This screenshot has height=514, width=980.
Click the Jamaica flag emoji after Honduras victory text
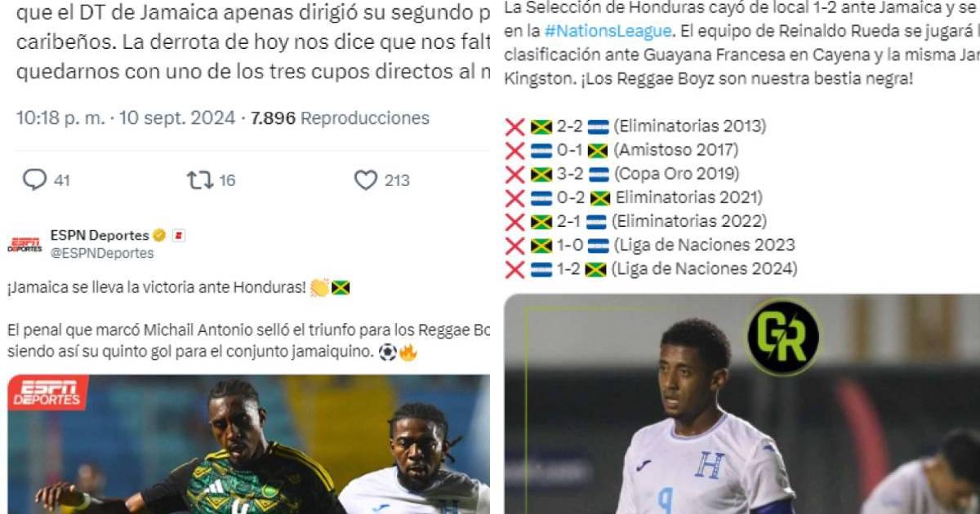tap(340, 288)
